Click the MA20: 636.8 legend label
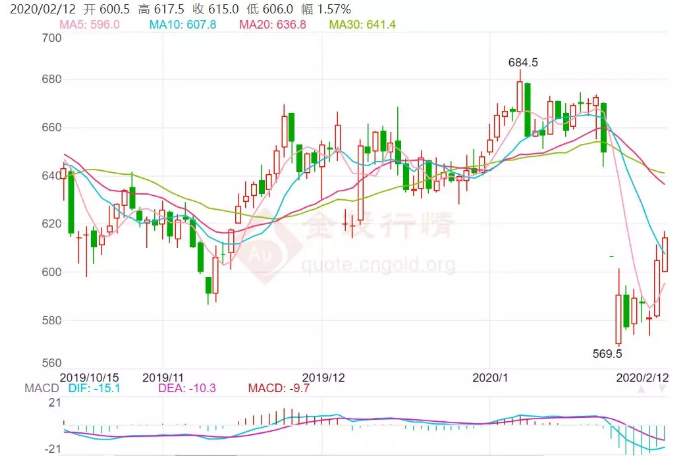 [x=272, y=24]
